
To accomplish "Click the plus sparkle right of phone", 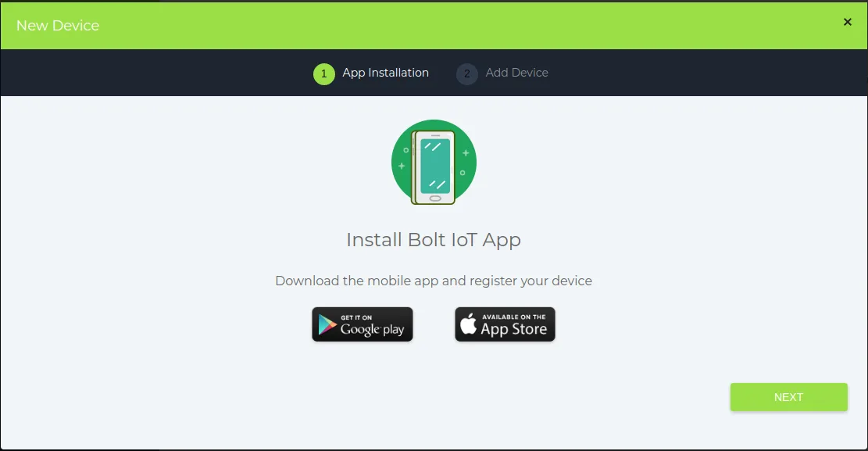I will click(x=466, y=153).
